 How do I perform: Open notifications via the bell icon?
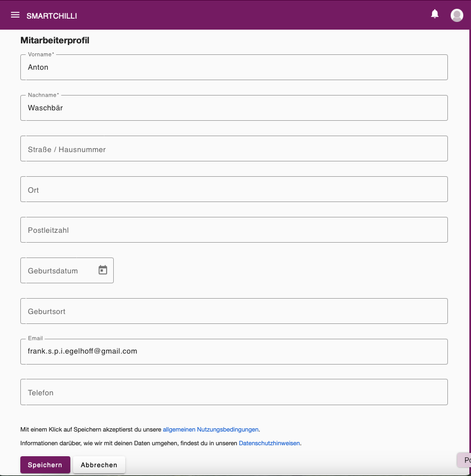click(x=435, y=14)
